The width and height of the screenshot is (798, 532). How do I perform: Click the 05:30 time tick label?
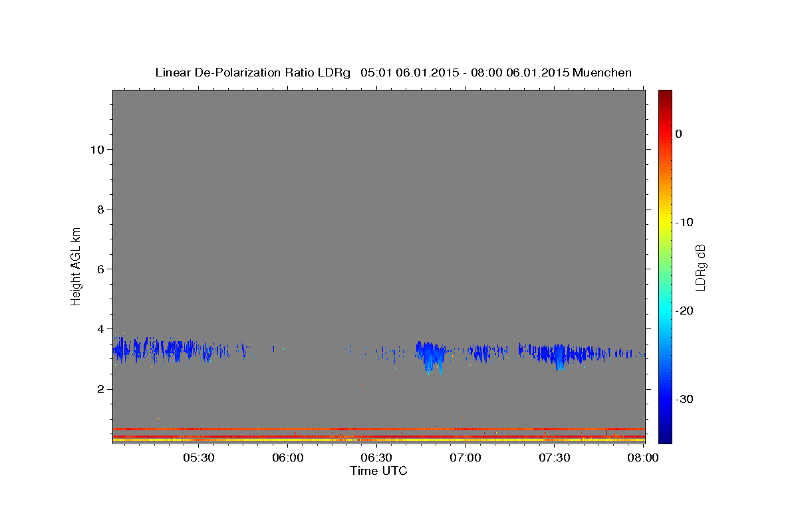point(198,458)
